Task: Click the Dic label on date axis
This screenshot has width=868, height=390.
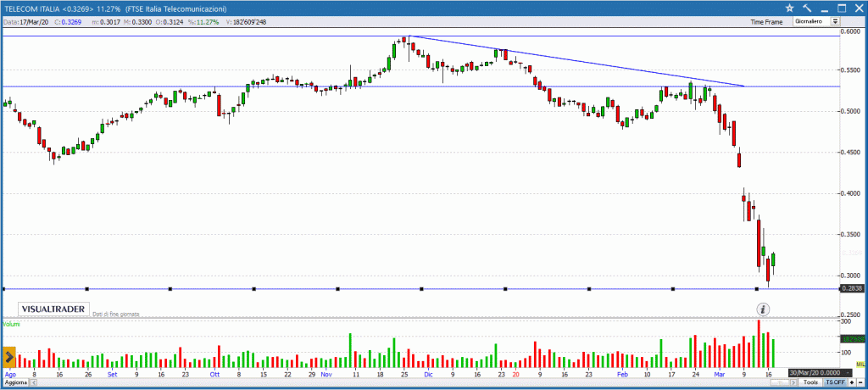Action: point(427,375)
